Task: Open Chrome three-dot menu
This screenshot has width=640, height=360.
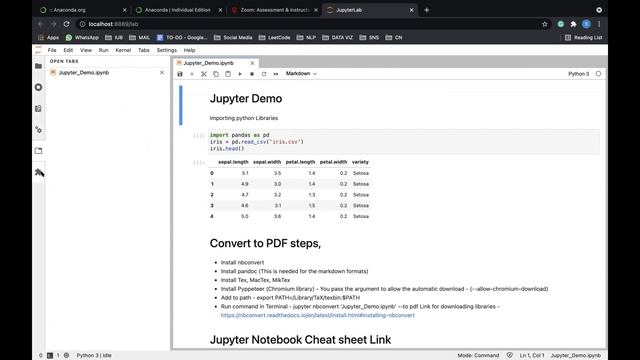Action: [x=599, y=24]
